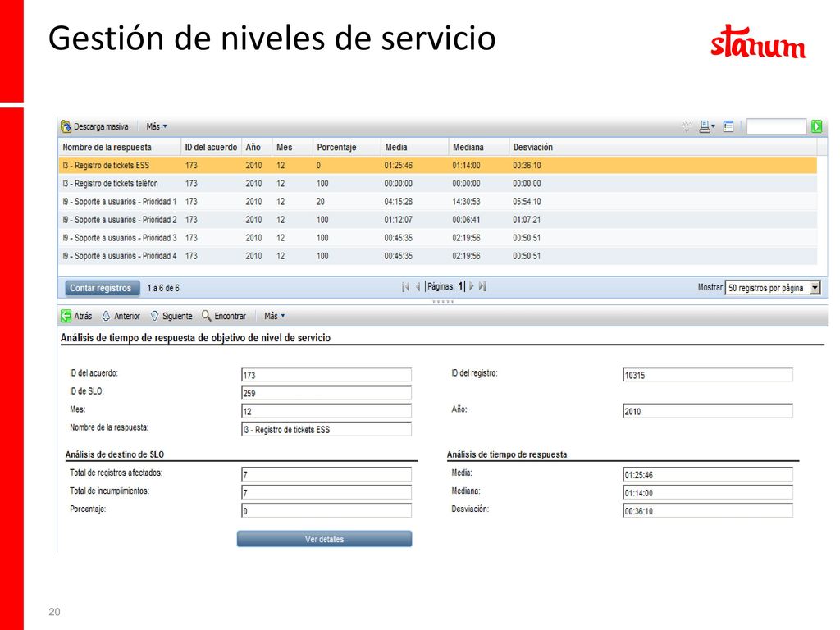Open the 50 registros por página dropdown
Image resolution: width=840 pixels, height=630 pixels.
click(x=773, y=288)
